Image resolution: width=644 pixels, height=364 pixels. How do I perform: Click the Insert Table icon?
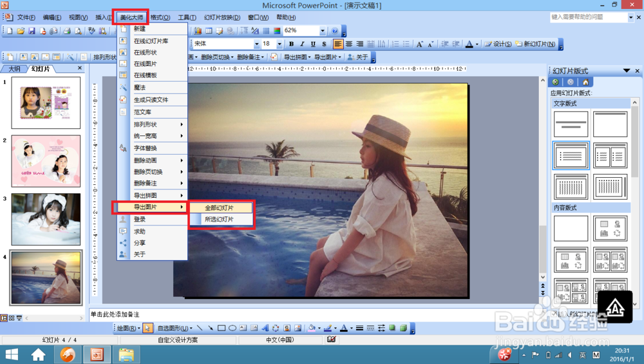click(x=209, y=31)
